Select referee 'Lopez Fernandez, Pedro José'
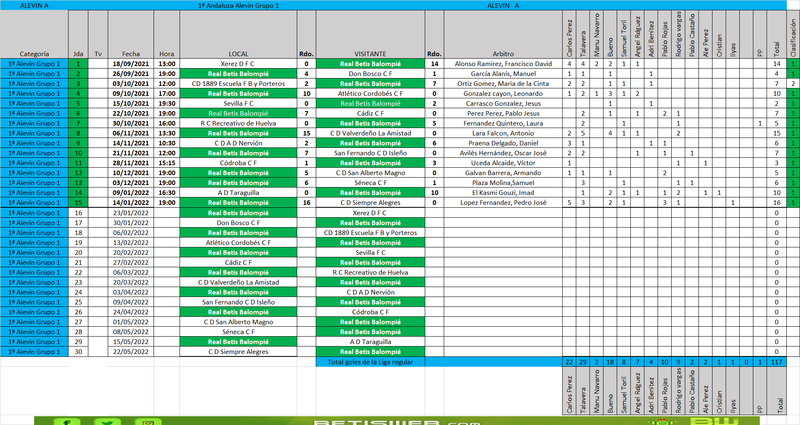The width and height of the screenshot is (800, 425). [503, 203]
